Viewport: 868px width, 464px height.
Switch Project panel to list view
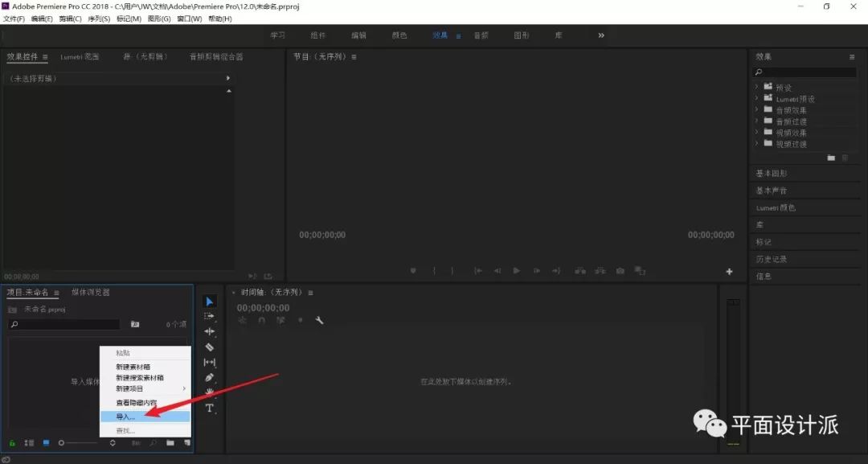coord(30,443)
